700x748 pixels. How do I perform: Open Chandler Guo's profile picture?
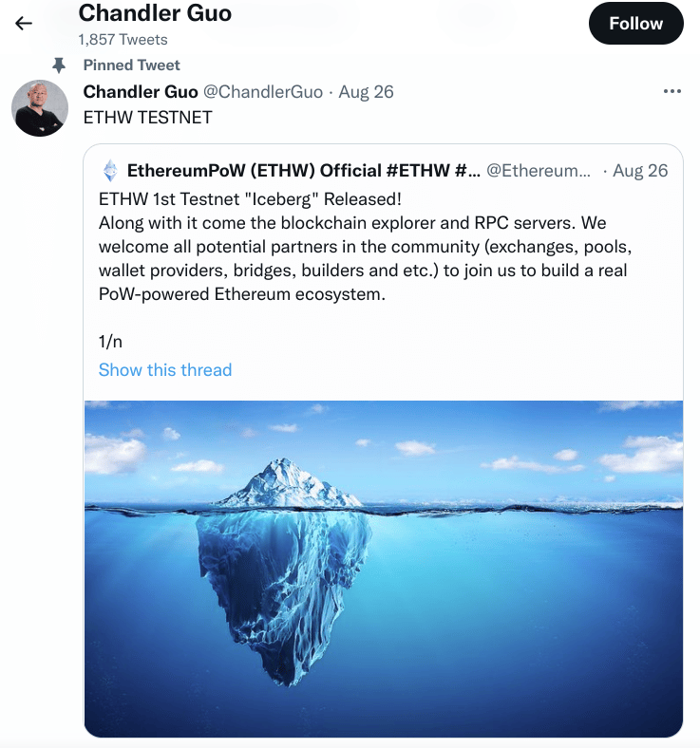(x=40, y=108)
